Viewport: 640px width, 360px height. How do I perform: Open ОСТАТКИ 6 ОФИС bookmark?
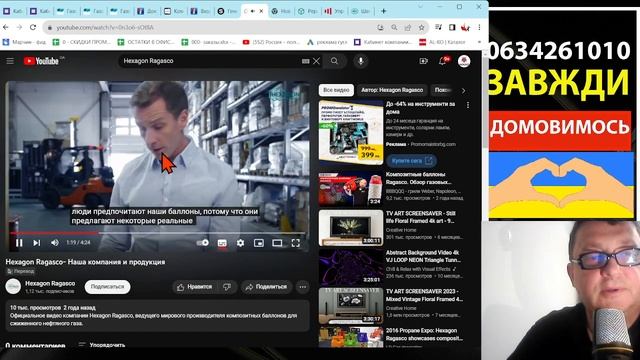146,42
